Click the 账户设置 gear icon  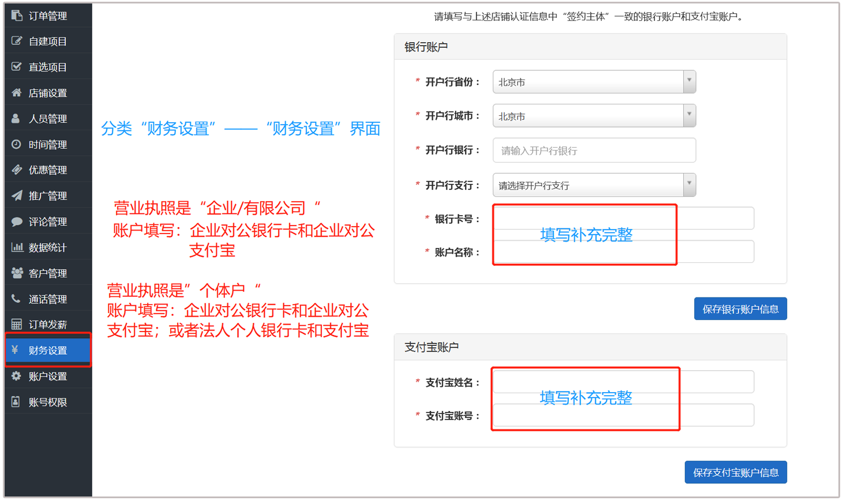point(17,376)
